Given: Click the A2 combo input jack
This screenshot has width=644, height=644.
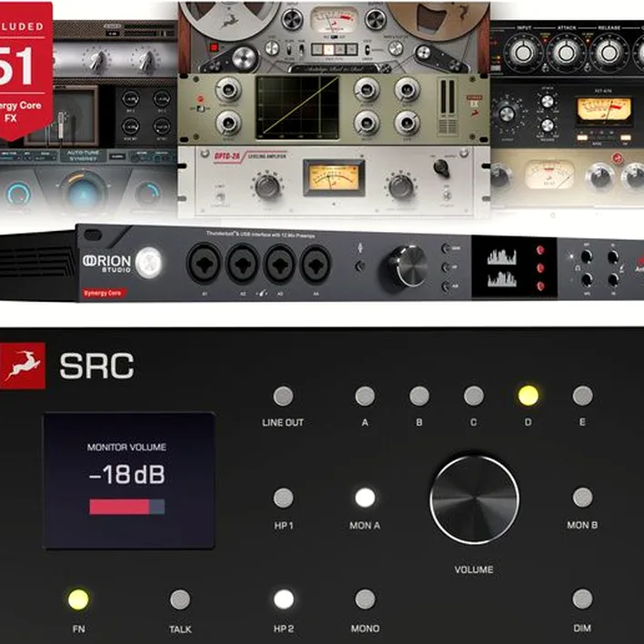Looking at the screenshot, I should pyautogui.click(x=242, y=265).
